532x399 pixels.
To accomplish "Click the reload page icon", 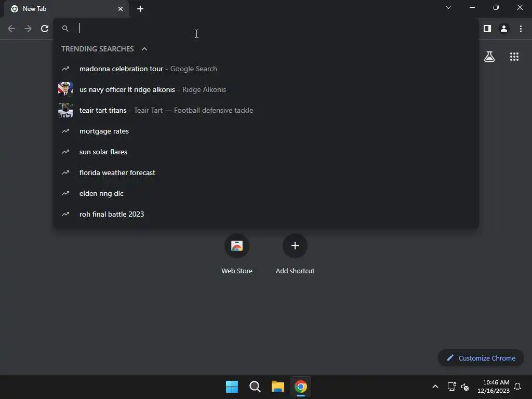I will pyautogui.click(x=45, y=29).
